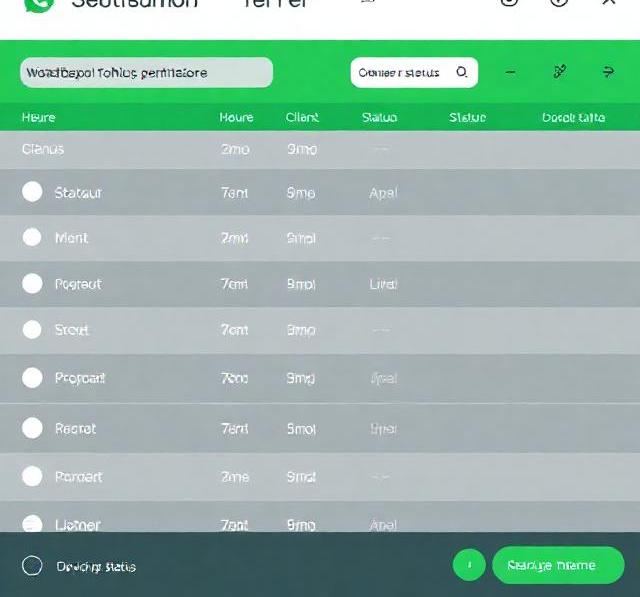The height and width of the screenshot is (597, 640).
Task: Sort by the 'Client' column header
Action: 302,118
